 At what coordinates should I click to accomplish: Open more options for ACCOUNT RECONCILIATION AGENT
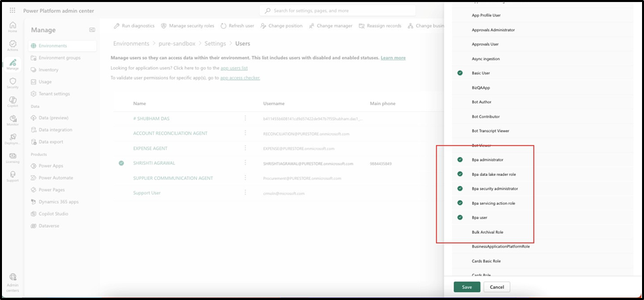tap(246, 133)
